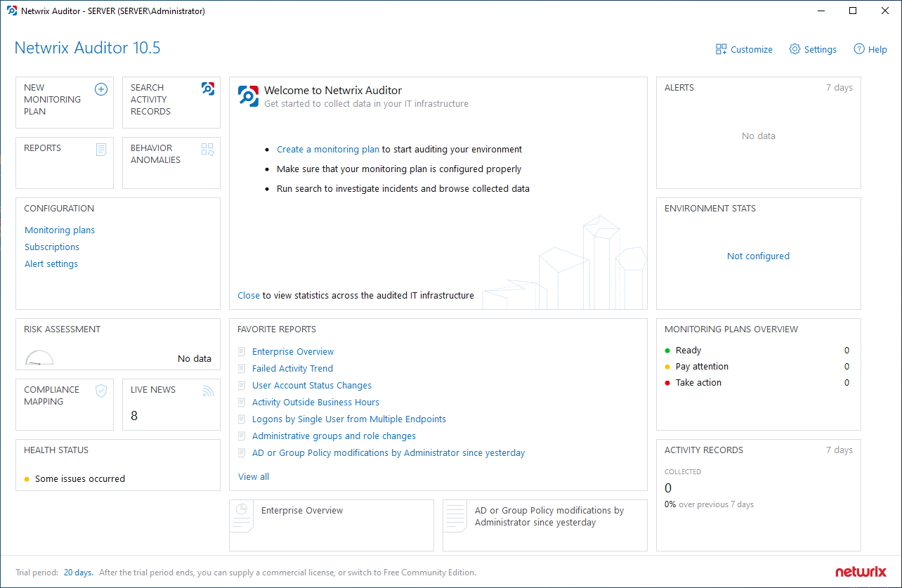Click the Search Activity Records magnifier icon
This screenshot has width=902, height=588.
(x=208, y=89)
